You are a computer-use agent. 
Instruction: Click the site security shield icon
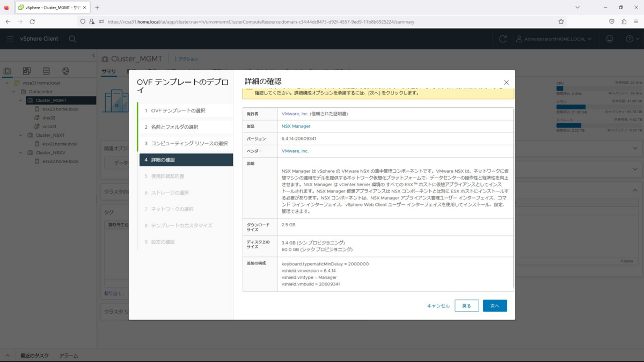83,21
